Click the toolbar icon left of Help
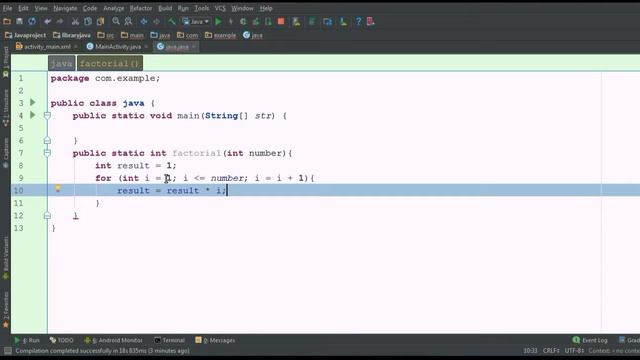Viewport: 640px width, 360px height. (x=343, y=22)
